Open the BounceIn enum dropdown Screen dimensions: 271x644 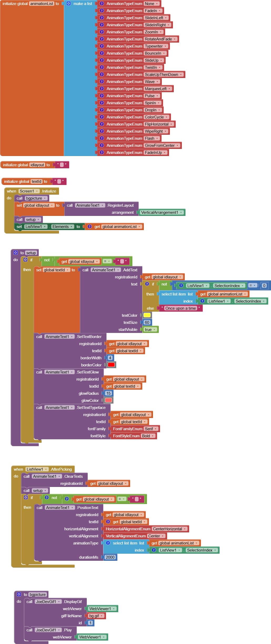tap(155, 53)
